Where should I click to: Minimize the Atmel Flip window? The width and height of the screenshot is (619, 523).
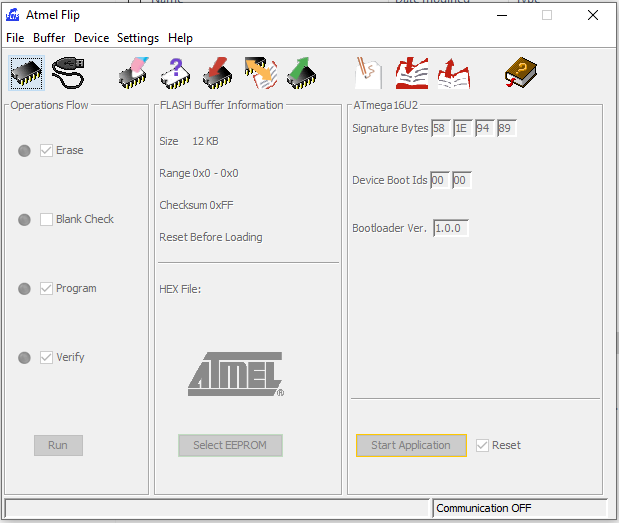click(502, 15)
